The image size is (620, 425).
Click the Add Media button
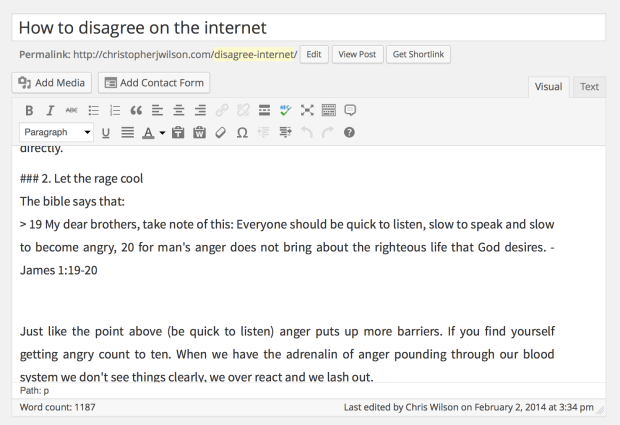click(x=52, y=83)
